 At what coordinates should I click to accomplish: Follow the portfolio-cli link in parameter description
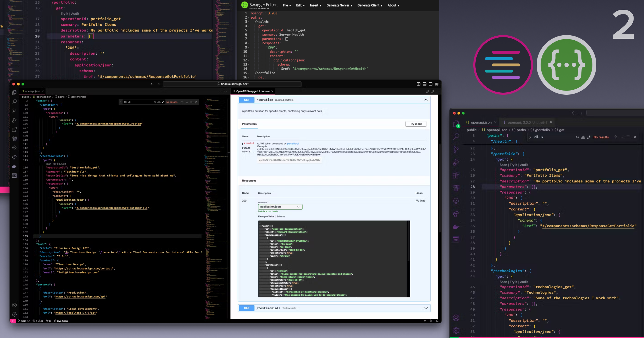tap(293, 144)
